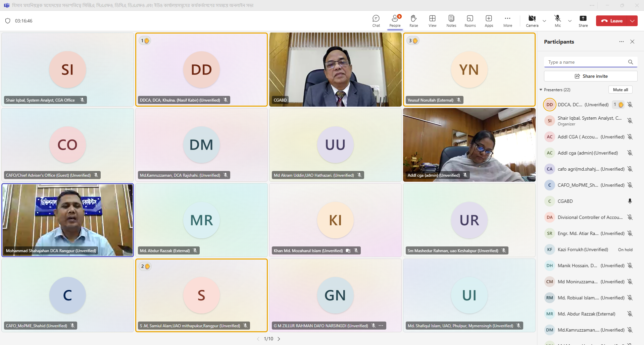The width and height of the screenshot is (644, 345).
Task: Open the Leave options dropdown arrow
Action: 632,21
